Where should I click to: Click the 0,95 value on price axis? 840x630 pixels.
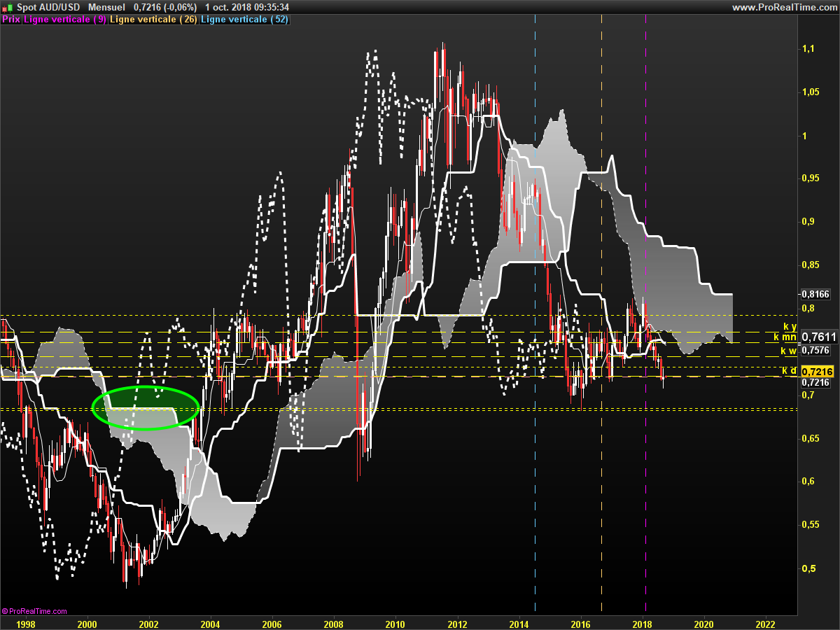[811, 178]
